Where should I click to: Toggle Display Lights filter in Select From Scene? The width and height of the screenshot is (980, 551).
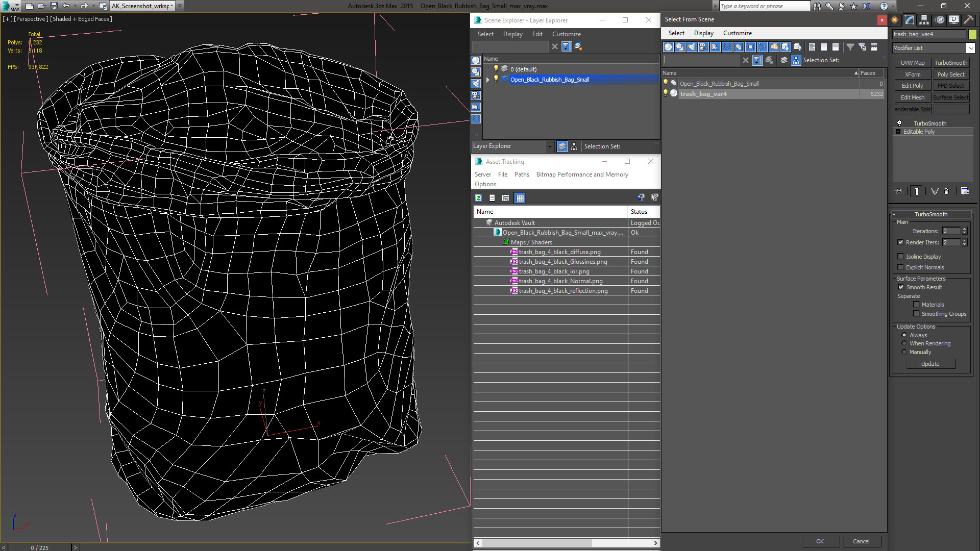(x=692, y=47)
